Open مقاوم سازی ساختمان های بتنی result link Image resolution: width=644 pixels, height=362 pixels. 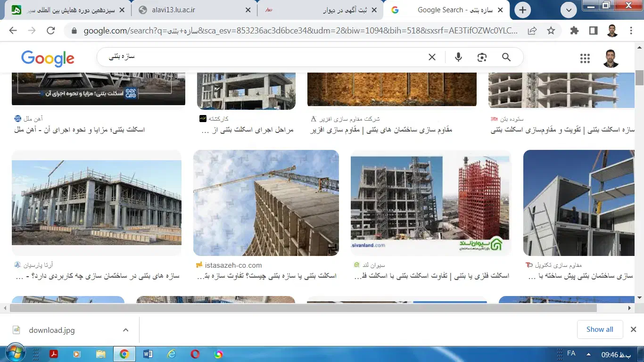click(x=381, y=130)
